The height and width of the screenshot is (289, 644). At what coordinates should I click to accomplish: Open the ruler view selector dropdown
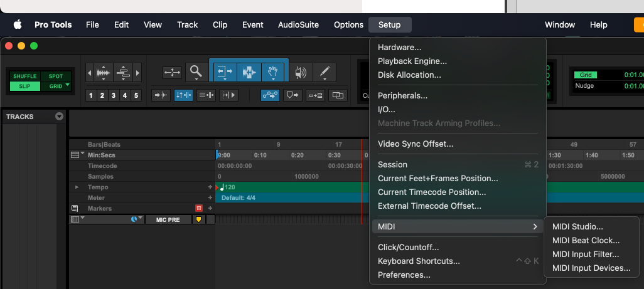pos(77,155)
